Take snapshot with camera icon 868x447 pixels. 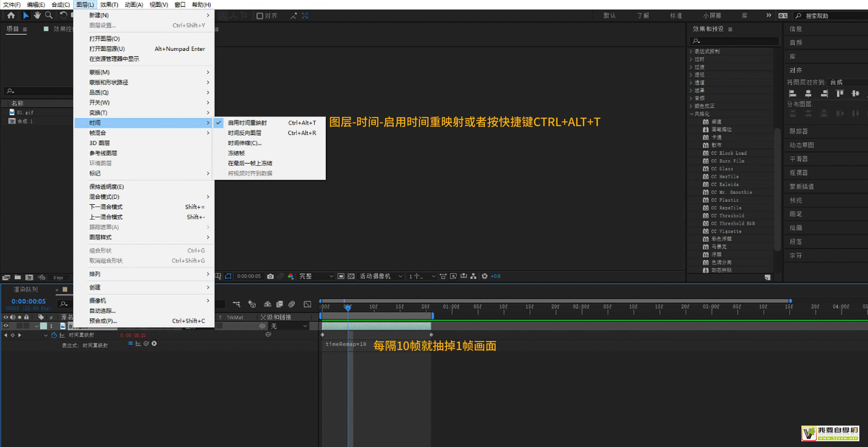point(270,276)
